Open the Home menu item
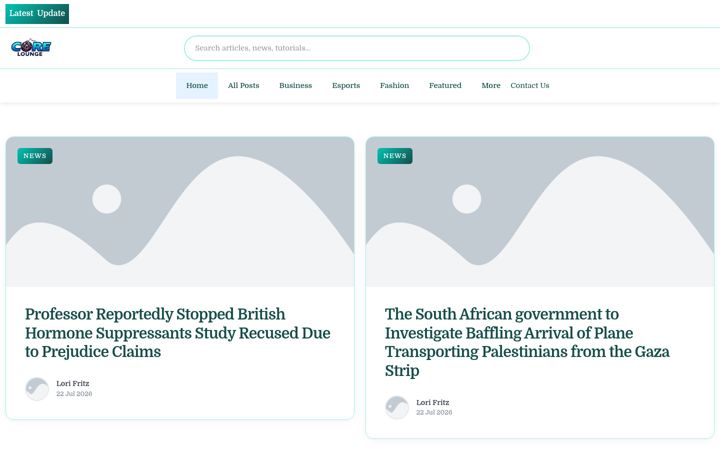The width and height of the screenshot is (720, 450). coord(197,85)
